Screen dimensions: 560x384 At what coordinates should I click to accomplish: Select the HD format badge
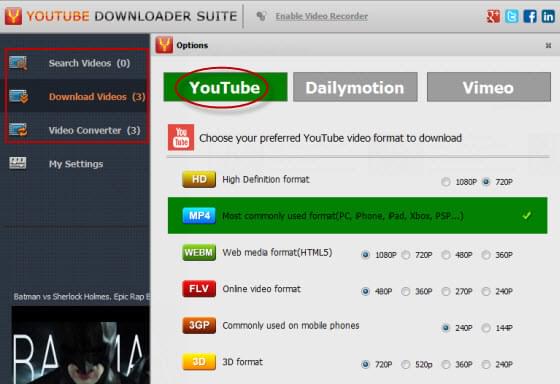point(199,179)
